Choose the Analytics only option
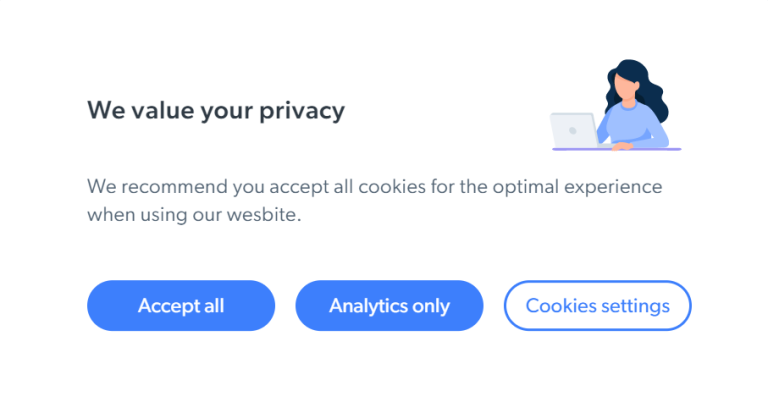 click(x=389, y=305)
